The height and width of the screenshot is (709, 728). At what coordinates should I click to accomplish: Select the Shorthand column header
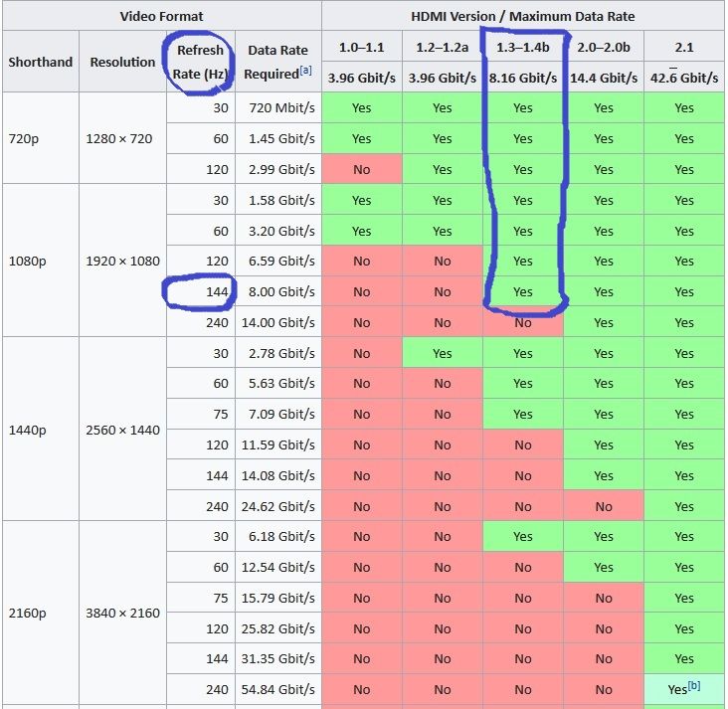point(41,62)
